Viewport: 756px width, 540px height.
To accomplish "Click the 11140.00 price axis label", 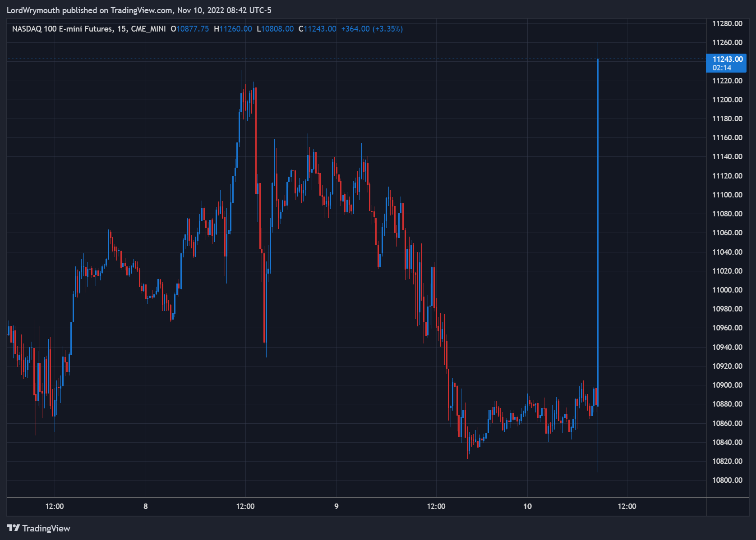I will point(727,156).
